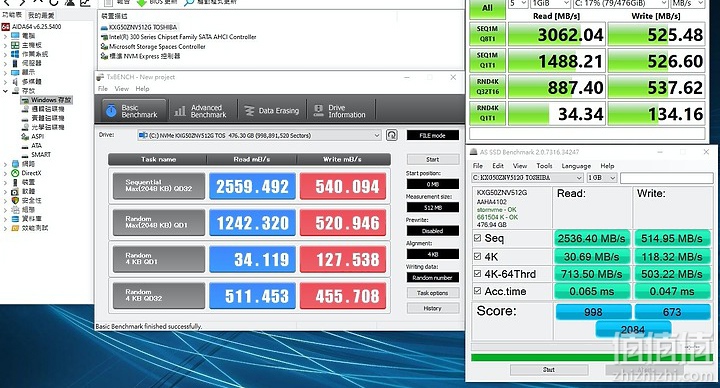Uncheck the Seq test checkbox
Screen dimensions: 720x388
pos(478,238)
